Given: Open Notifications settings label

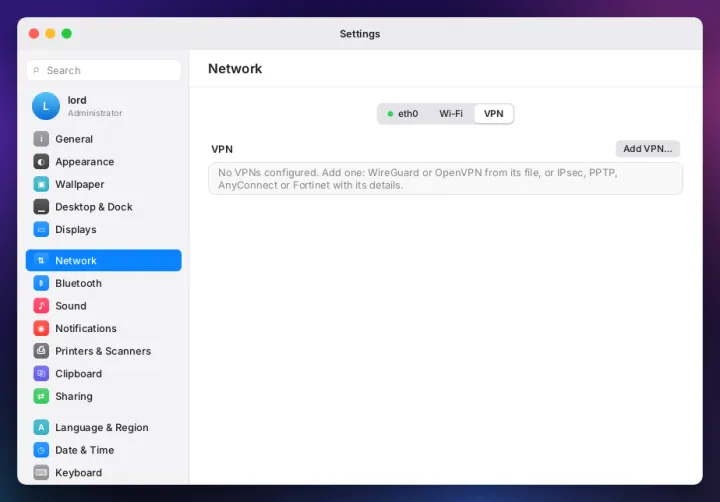Looking at the screenshot, I should tap(86, 328).
